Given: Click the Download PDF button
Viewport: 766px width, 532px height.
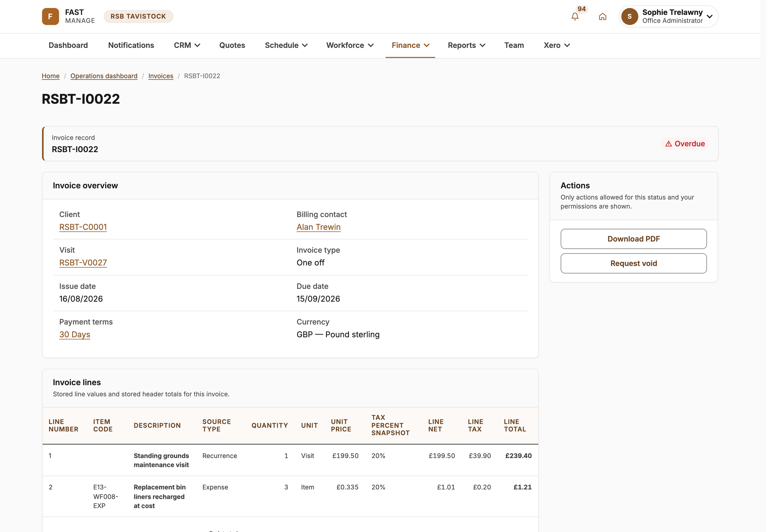Looking at the screenshot, I should pos(633,239).
